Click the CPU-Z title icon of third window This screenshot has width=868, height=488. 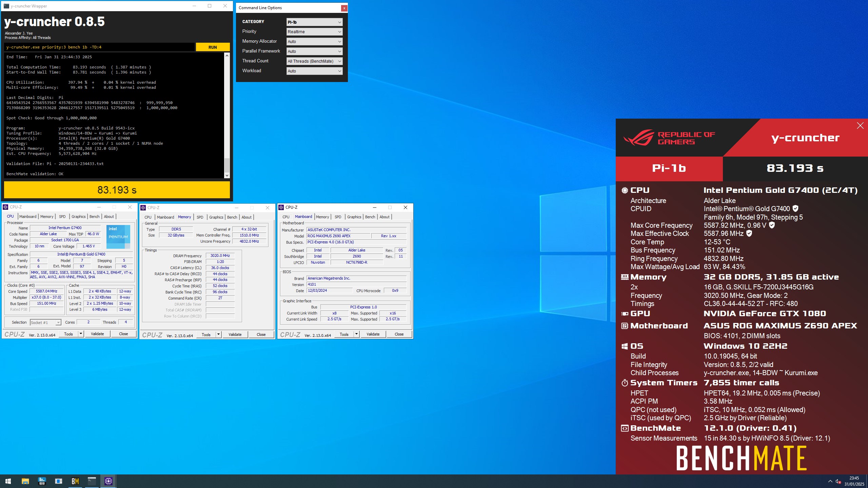click(281, 207)
